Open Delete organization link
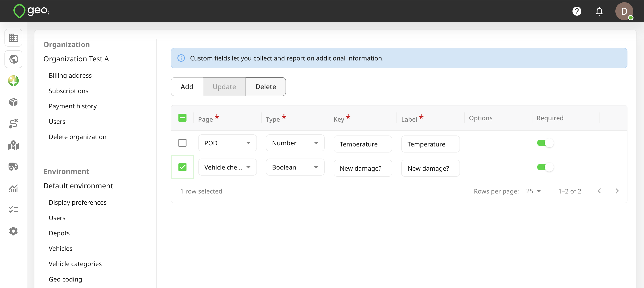Image resolution: width=644 pixels, height=288 pixels. tap(78, 137)
